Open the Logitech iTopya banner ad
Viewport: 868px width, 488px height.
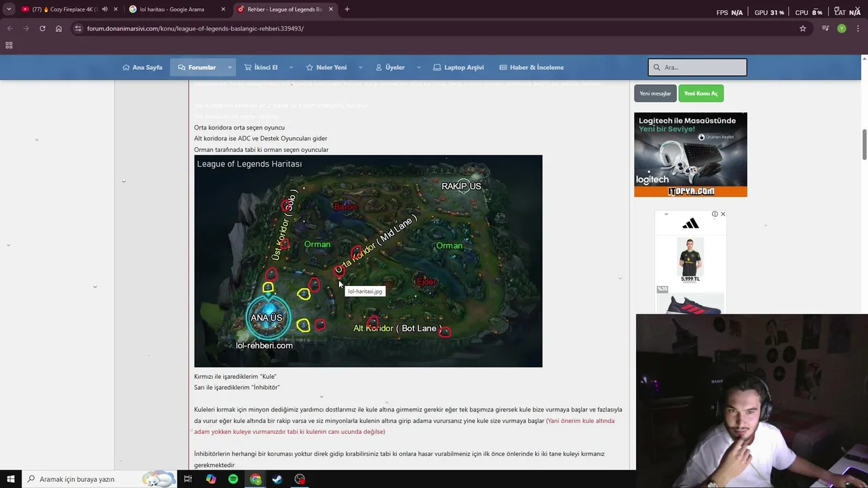coord(690,155)
